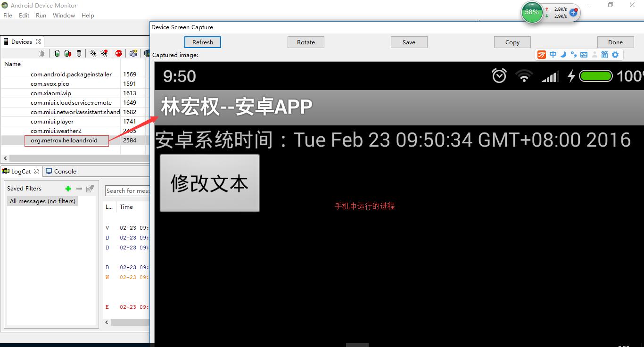Click PID value 2584

(130, 140)
